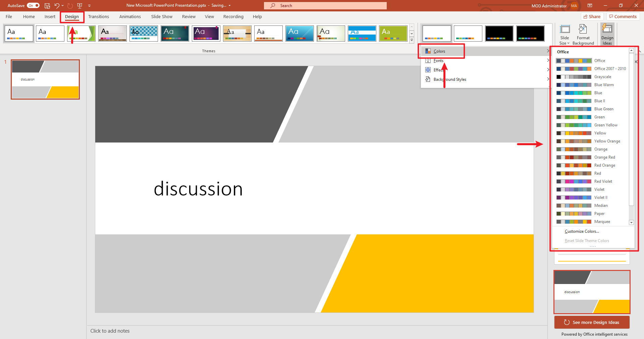Toggle the AutoSave switch

click(33, 6)
